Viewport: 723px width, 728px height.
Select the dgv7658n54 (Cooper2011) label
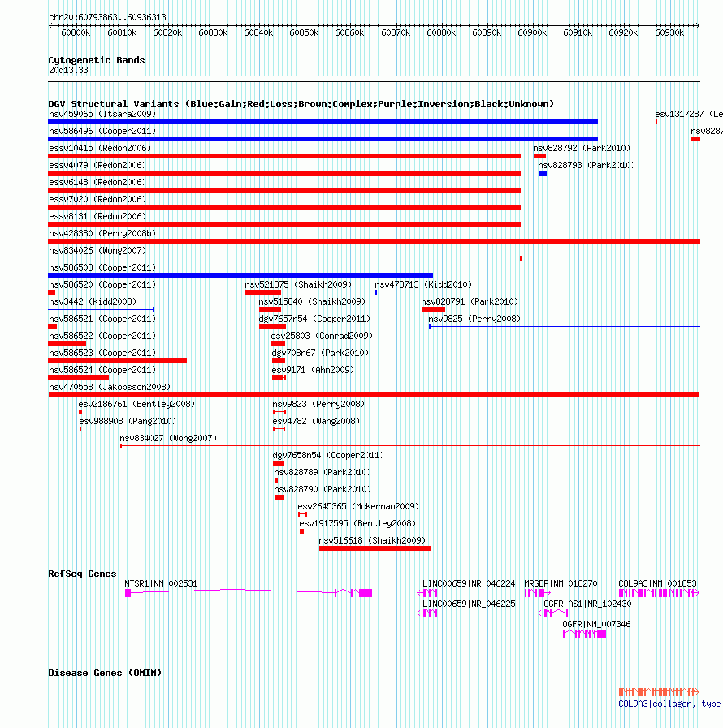coord(328,456)
